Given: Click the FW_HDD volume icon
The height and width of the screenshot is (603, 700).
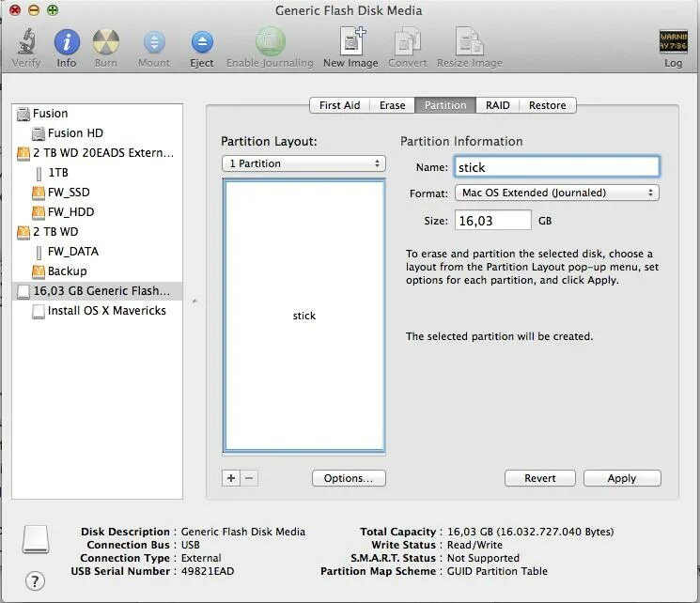Looking at the screenshot, I should (x=39, y=212).
